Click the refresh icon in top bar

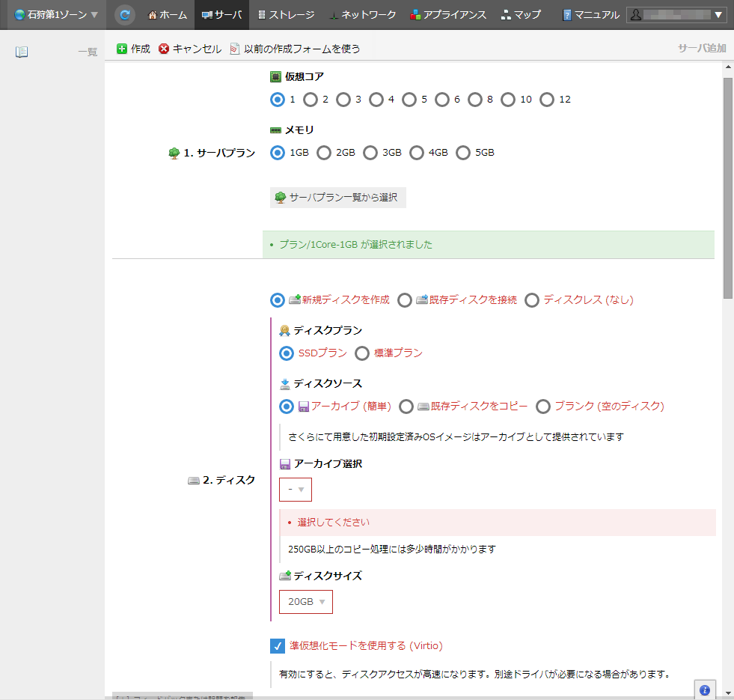pos(125,14)
